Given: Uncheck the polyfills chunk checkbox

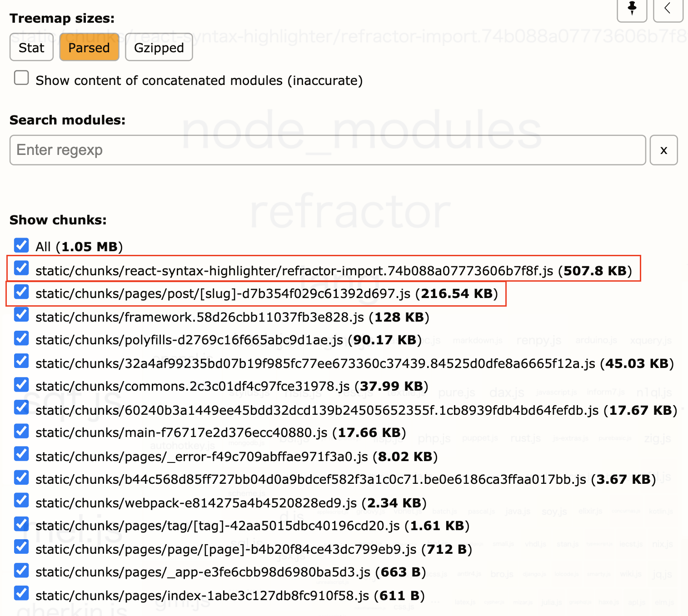Looking at the screenshot, I should click(x=21, y=338).
